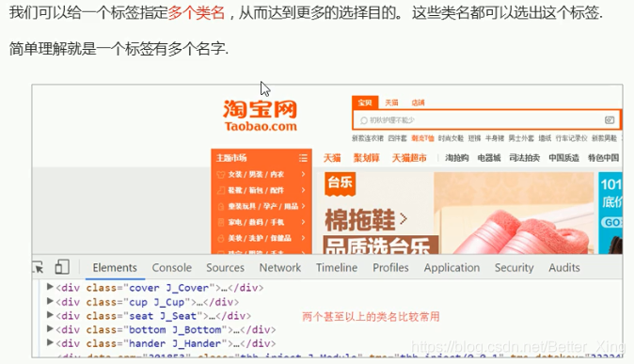Click the 行车记录仪 hot keyword

click(x=571, y=138)
